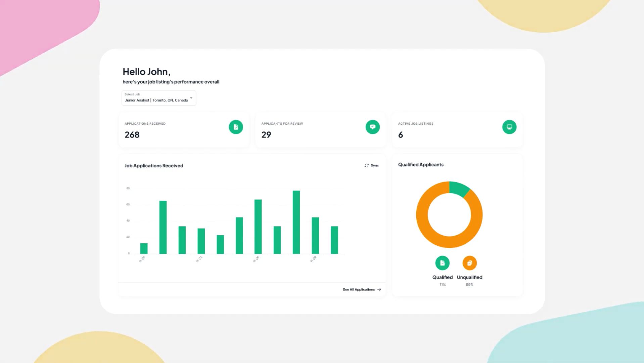The height and width of the screenshot is (363, 644).
Task: Click the Qualified 11% legend label
Action: click(442, 280)
